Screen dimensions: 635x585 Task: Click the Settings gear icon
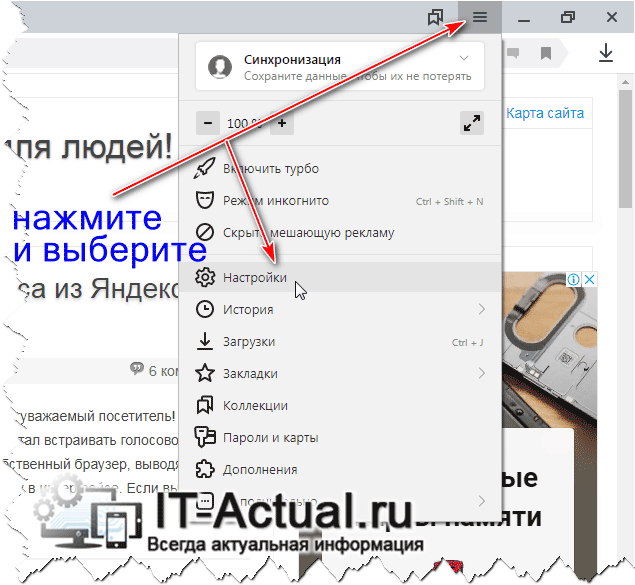[205, 277]
